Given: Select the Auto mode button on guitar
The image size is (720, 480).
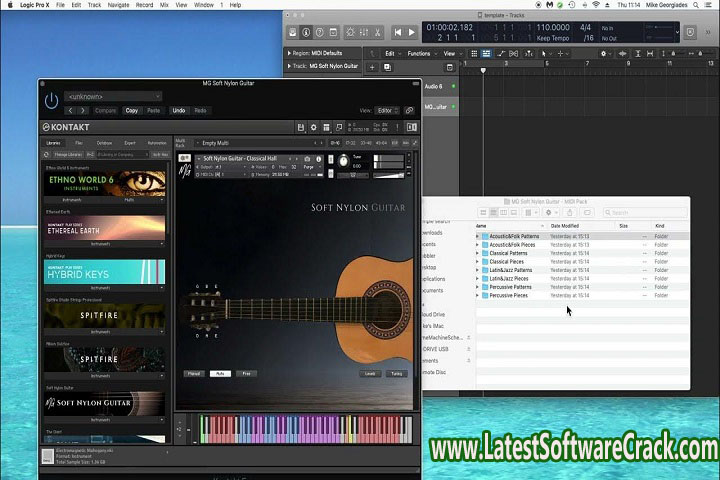Looking at the screenshot, I should pos(219,373).
